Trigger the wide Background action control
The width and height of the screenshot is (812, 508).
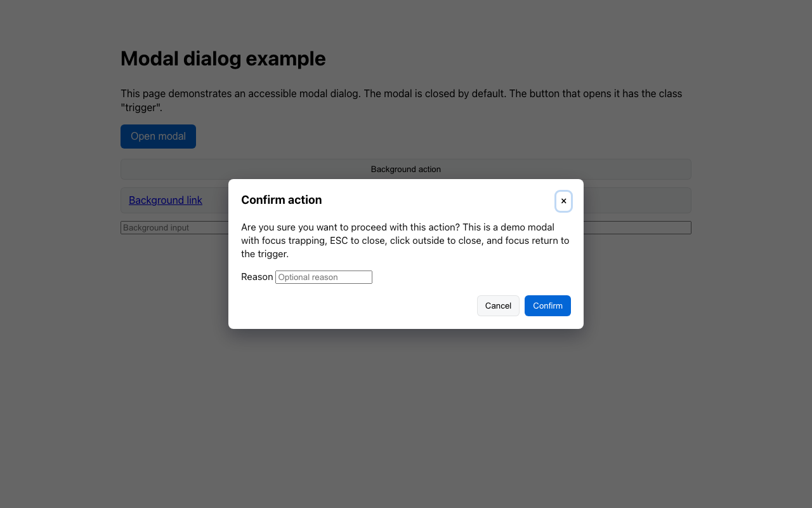pos(405,169)
